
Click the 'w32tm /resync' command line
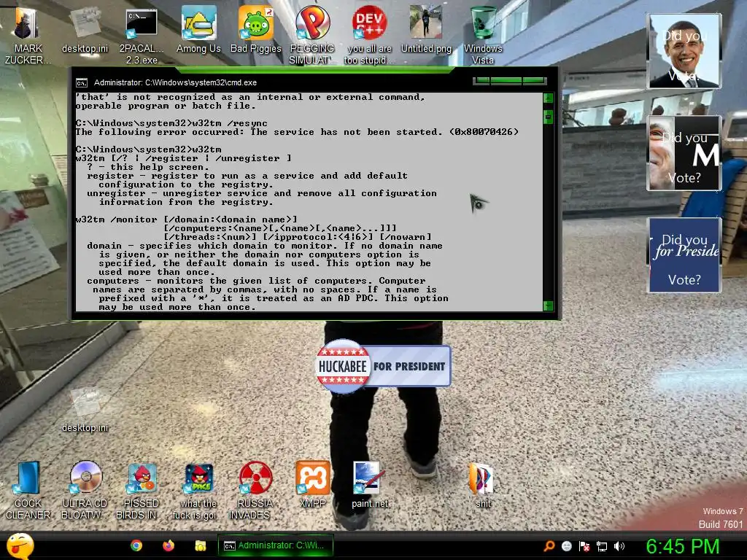pyautogui.click(x=171, y=123)
